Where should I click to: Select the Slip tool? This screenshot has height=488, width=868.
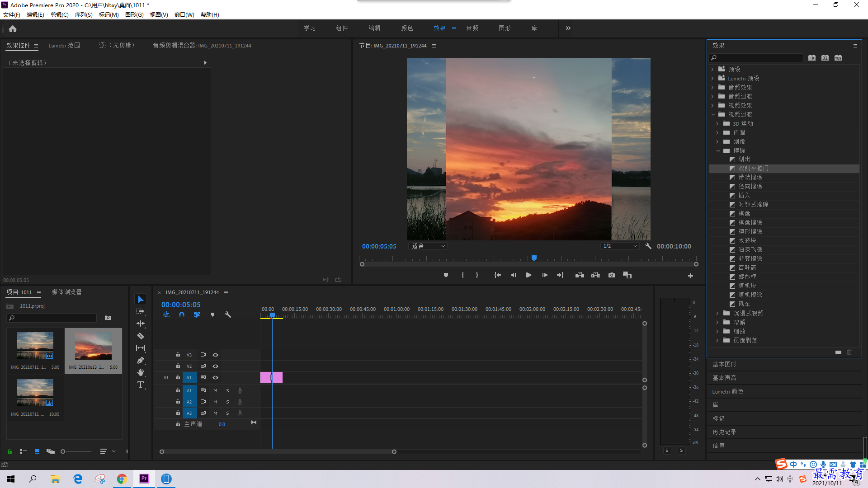pos(141,348)
